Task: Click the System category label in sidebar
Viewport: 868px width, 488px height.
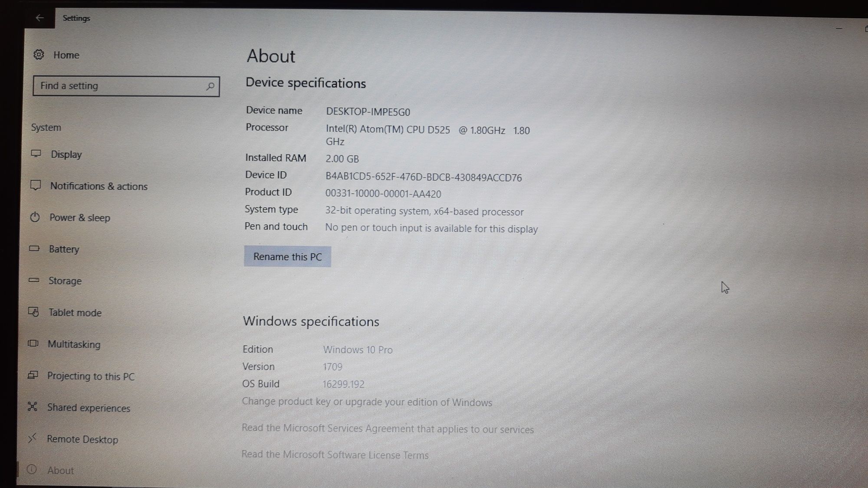Action: click(x=46, y=128)
